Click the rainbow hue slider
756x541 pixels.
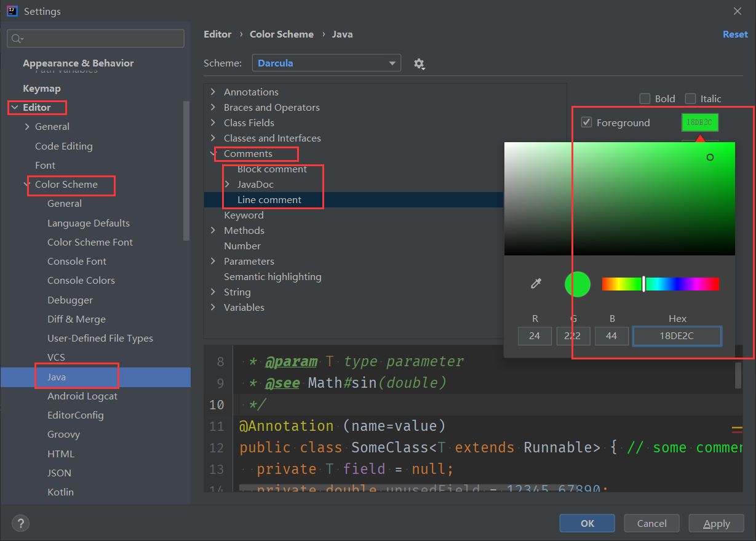(x=661, y=284)
